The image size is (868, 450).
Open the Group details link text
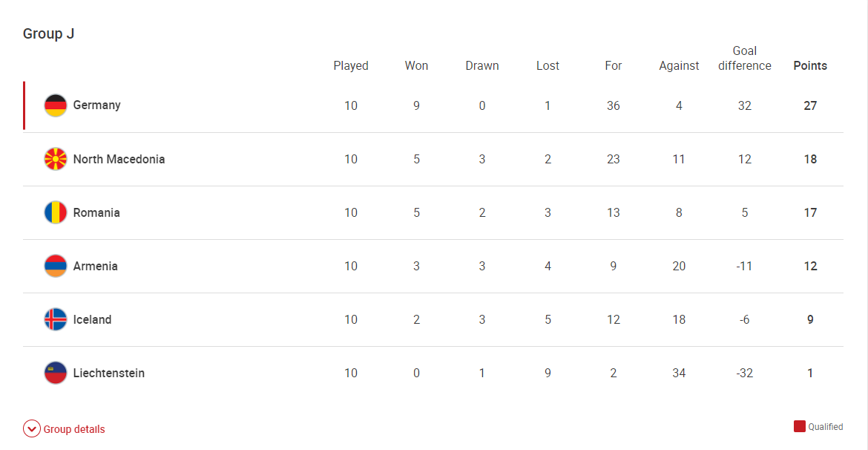point(74,429)
